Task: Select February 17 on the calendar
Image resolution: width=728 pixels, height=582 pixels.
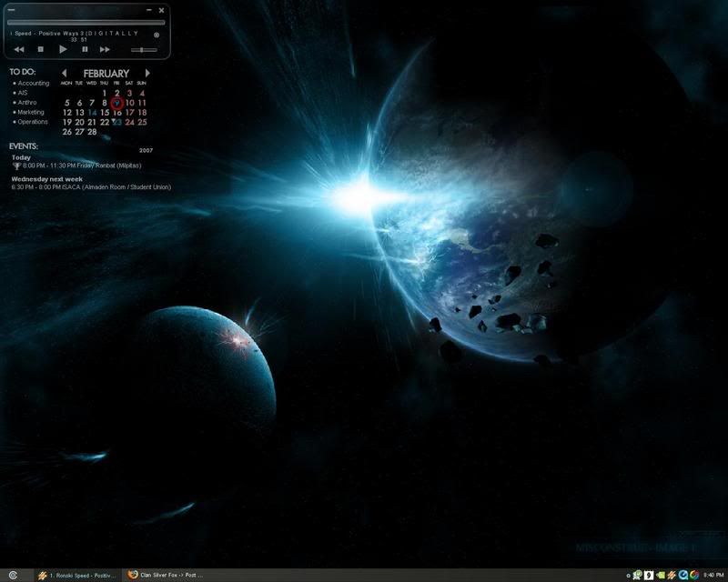Action: (x=129, y=113)
